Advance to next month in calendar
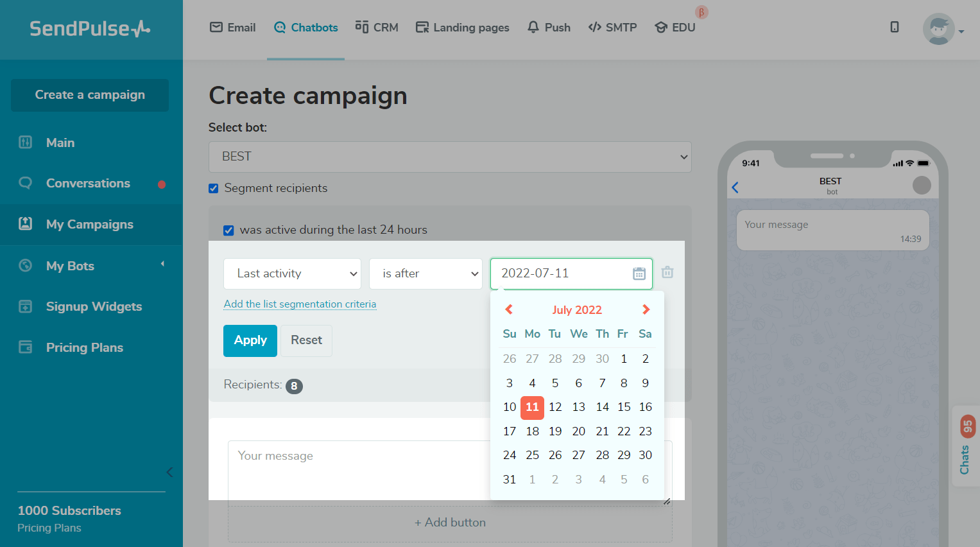The width and height of the screenshot is (980, 547). point(646,309)
